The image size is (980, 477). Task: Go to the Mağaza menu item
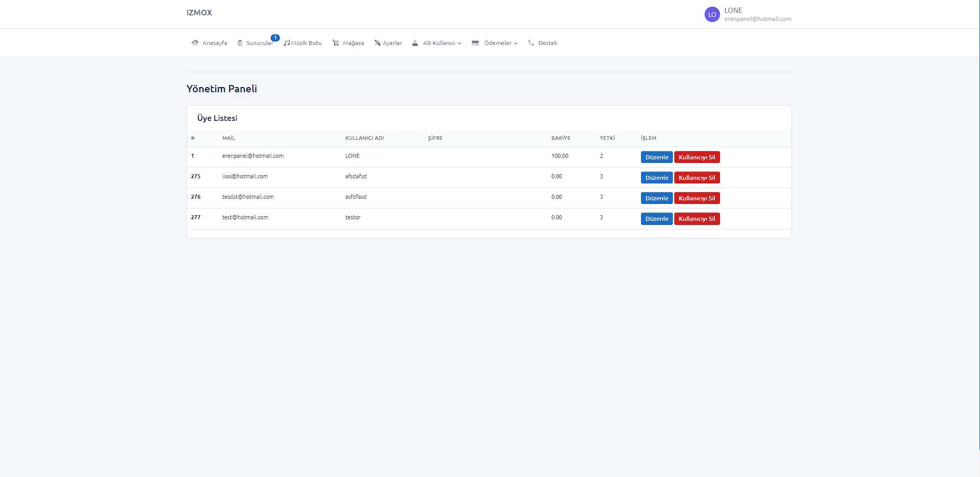(353, 43)
